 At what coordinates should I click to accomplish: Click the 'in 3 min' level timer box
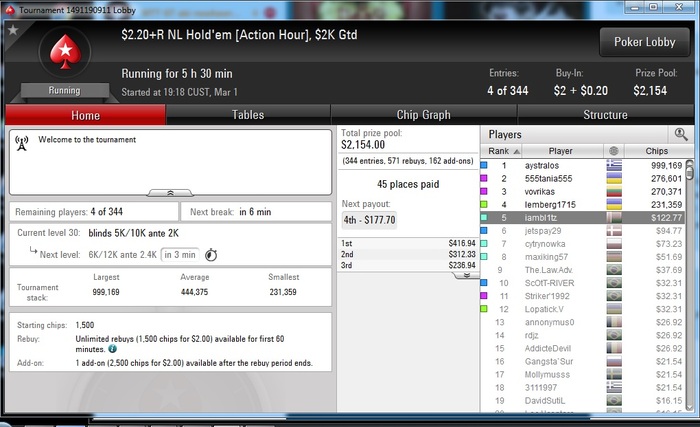pos(180,255)
